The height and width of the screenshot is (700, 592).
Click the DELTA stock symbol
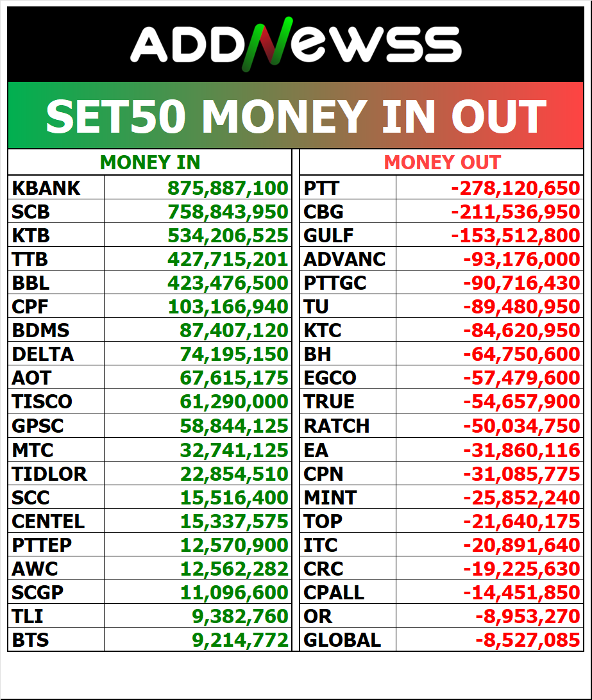[x=42, y=354]
